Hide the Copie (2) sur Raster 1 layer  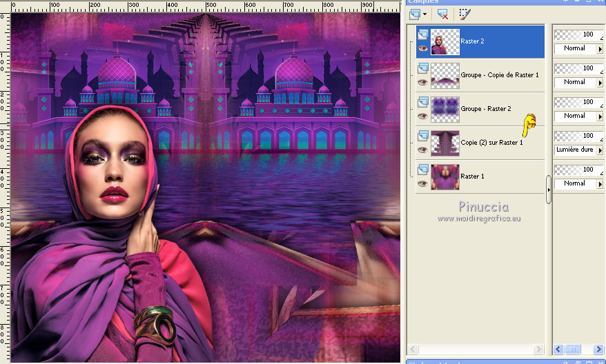pos(423,150)
